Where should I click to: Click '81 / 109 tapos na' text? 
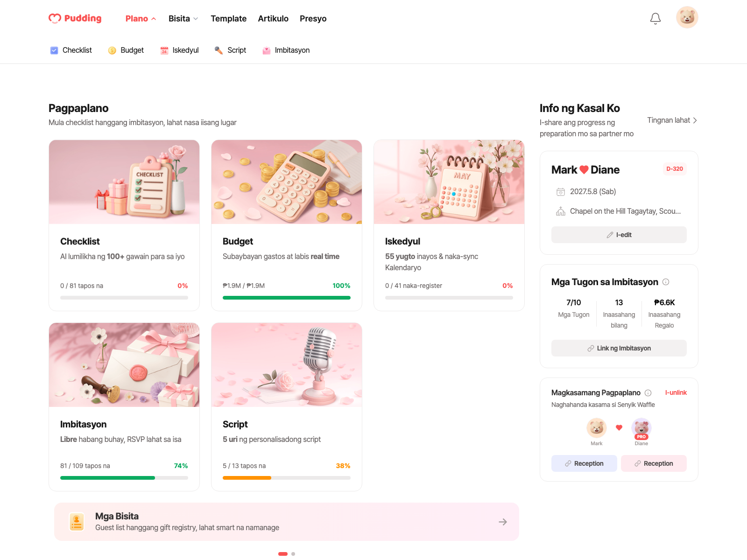[85, 466]
